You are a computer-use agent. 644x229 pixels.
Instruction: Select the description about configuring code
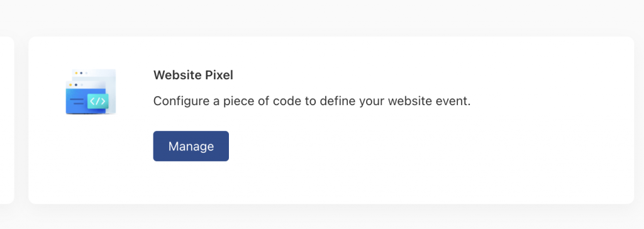pos(312,101)
